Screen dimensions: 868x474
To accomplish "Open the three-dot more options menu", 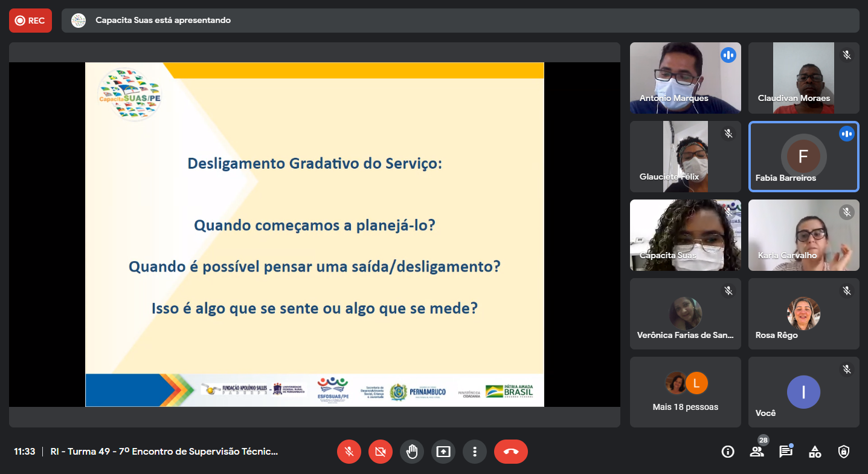I will [475, 452].
